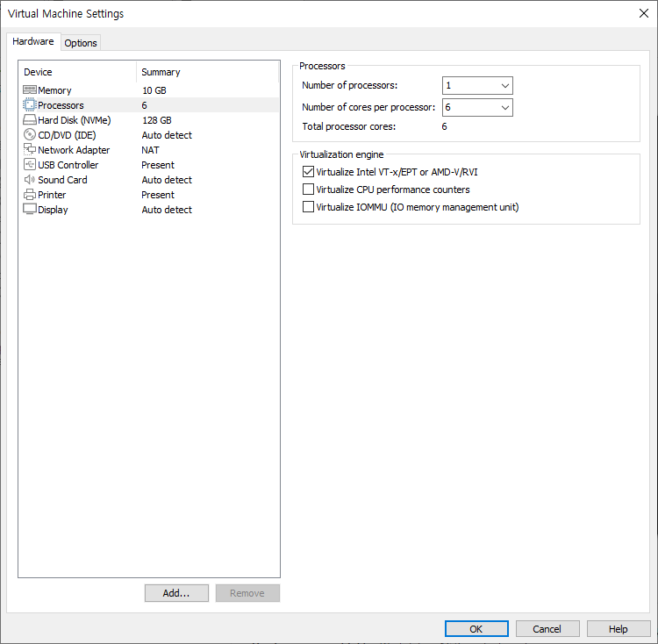This screenshot has height=644, width=658.
Task: Select the Printer row label
Action: coord(52,195)
